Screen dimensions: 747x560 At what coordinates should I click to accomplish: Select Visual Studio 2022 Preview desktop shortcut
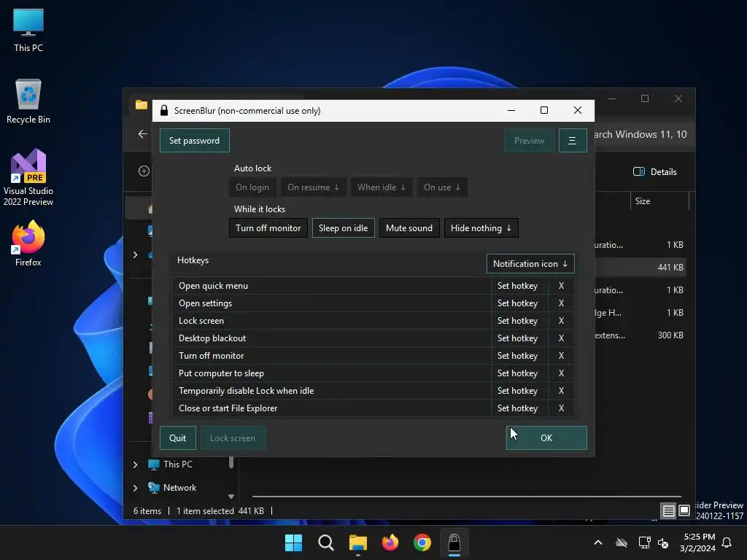pos(28,178)
